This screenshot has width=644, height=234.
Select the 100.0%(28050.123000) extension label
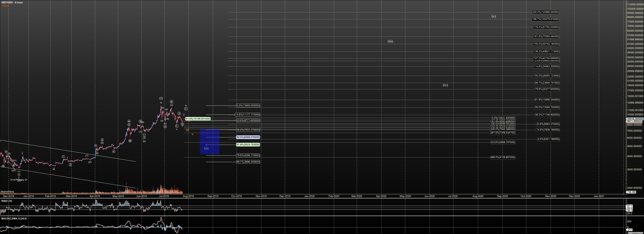pos(546,76)
